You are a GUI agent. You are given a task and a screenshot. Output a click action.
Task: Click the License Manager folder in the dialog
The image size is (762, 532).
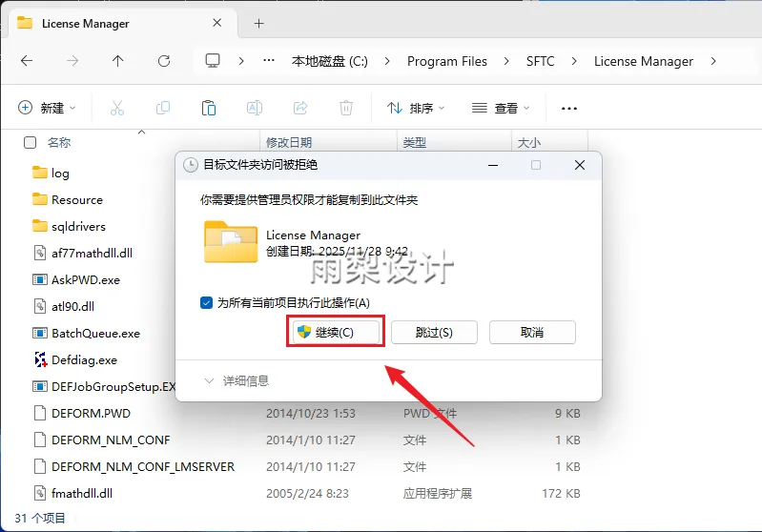click(x=231, y=242)
